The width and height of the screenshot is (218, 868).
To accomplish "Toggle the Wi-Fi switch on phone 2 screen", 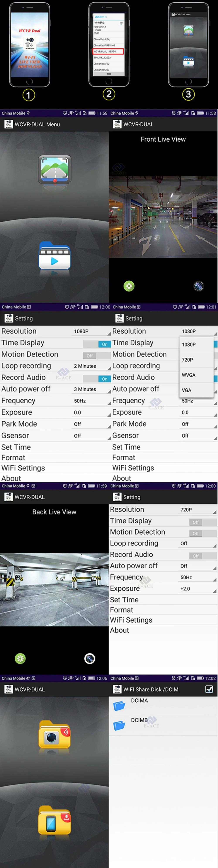I will [x=121, y=23].
